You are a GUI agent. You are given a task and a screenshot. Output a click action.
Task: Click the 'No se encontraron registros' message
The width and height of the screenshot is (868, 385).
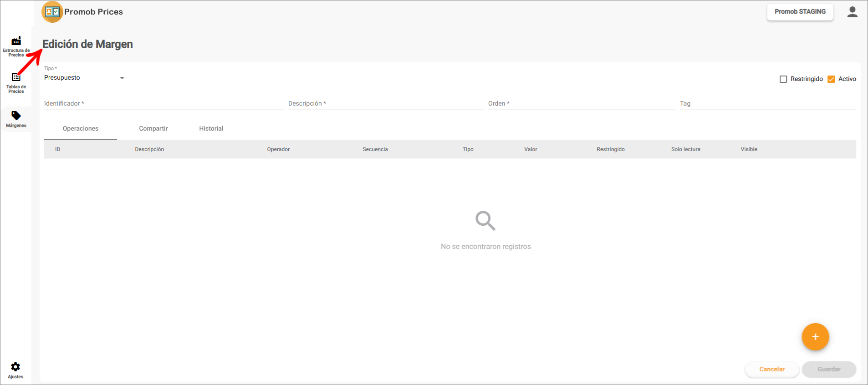[x=486, y=247]
